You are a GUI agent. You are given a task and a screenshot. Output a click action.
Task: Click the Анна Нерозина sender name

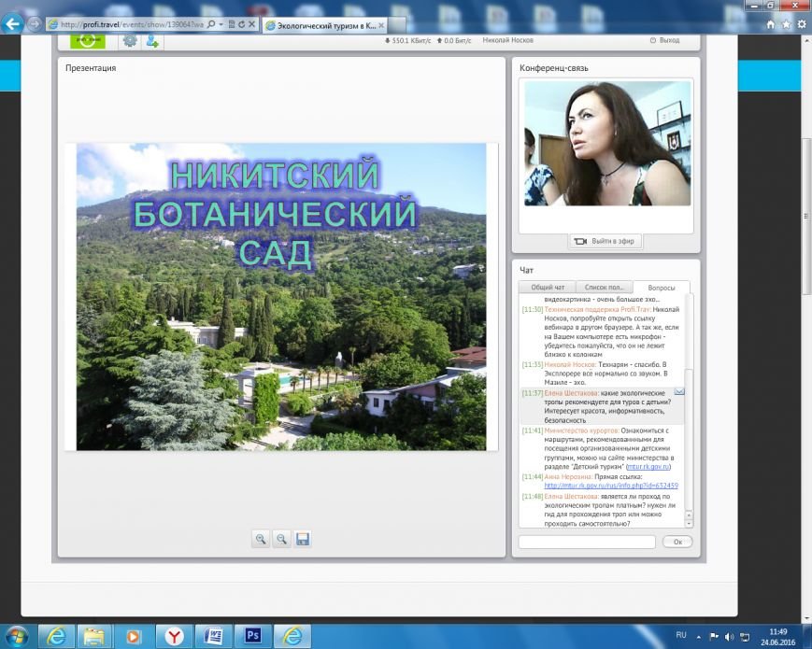(568, 476)
